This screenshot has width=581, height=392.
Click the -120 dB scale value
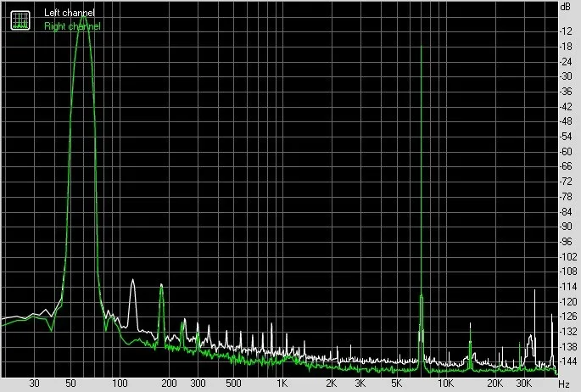pyautogui.click(x=567, y=301)
